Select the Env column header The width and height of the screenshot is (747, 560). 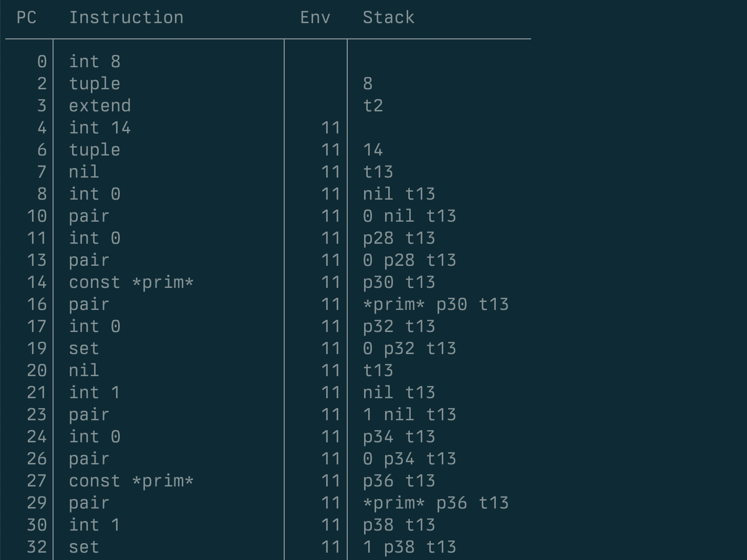tap(316, 17)
